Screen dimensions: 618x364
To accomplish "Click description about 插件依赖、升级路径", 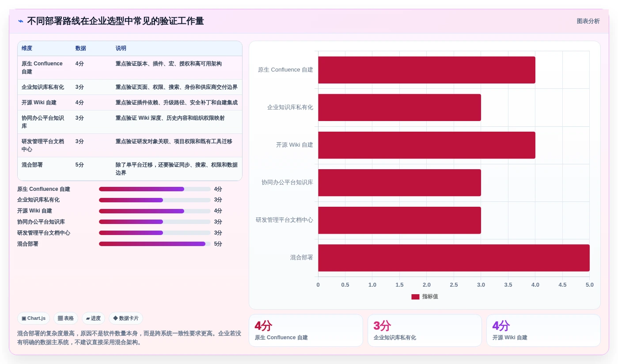I will click(x=177, y=102).
